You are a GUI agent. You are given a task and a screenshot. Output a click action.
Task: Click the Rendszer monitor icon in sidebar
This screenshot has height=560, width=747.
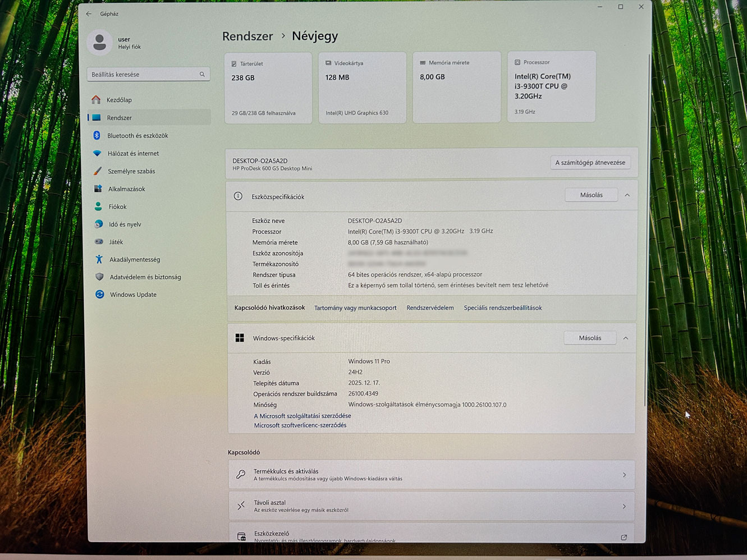pos(97,117)
